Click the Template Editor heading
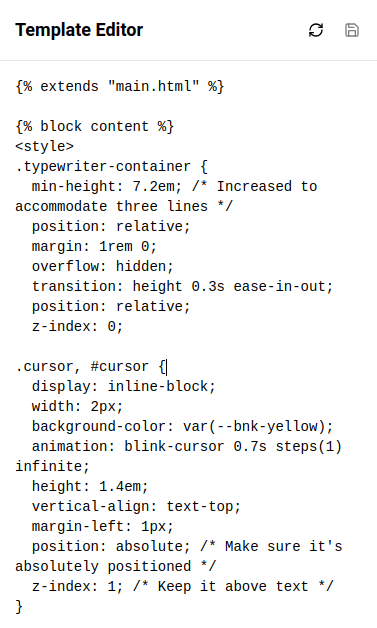Viewport: 377px width, 628px height. (x=79, y=30)
